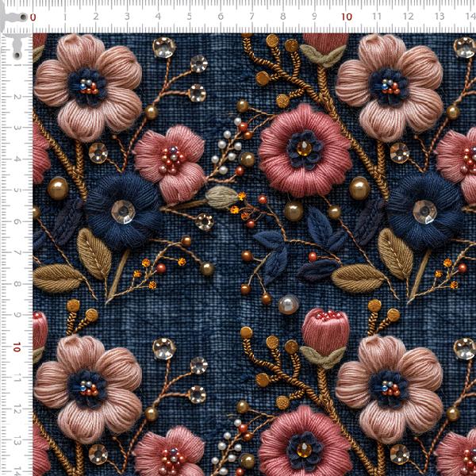Click the number 2 on the horizontal ruler
The height and width of the screenshot is (476, 476).
pos(96,17)
